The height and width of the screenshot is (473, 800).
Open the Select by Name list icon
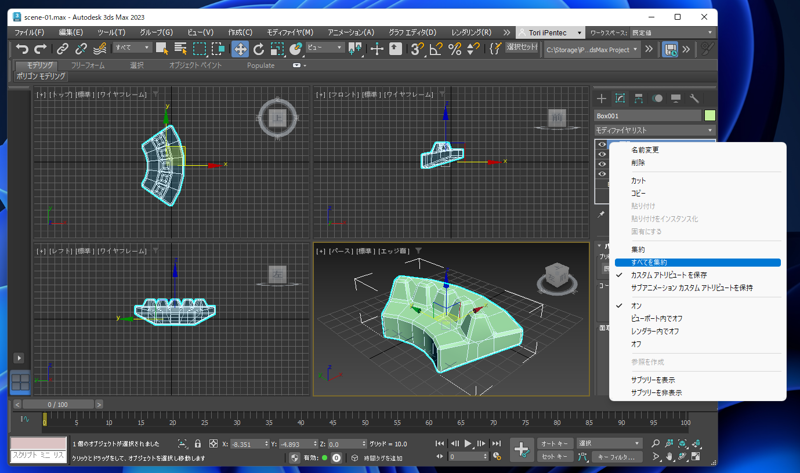181,48
